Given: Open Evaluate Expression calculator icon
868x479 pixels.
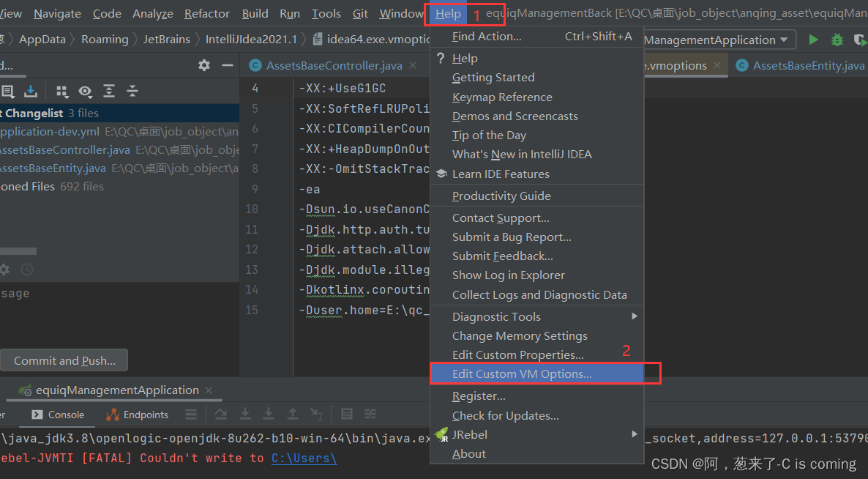Looking at the screenshot, I should coord(347,415).
